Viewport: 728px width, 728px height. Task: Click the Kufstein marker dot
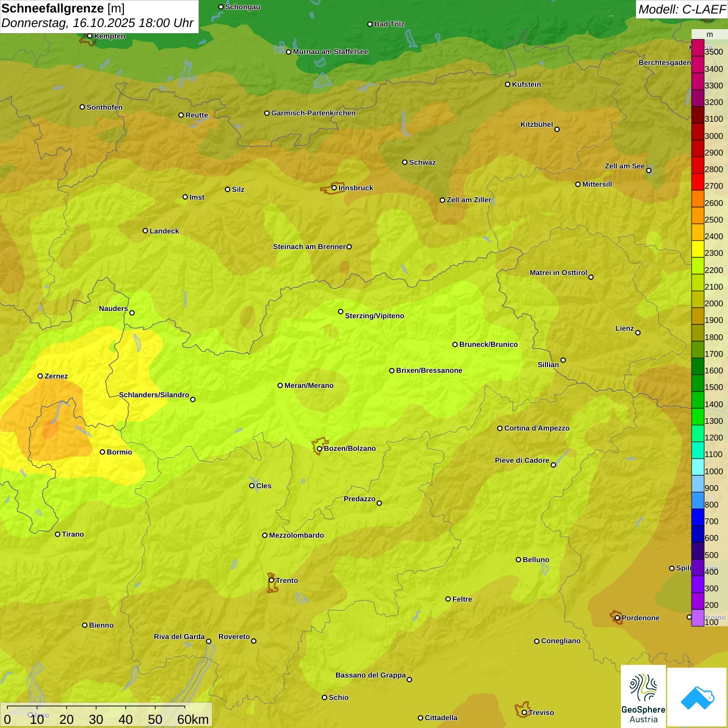point(508,84)
